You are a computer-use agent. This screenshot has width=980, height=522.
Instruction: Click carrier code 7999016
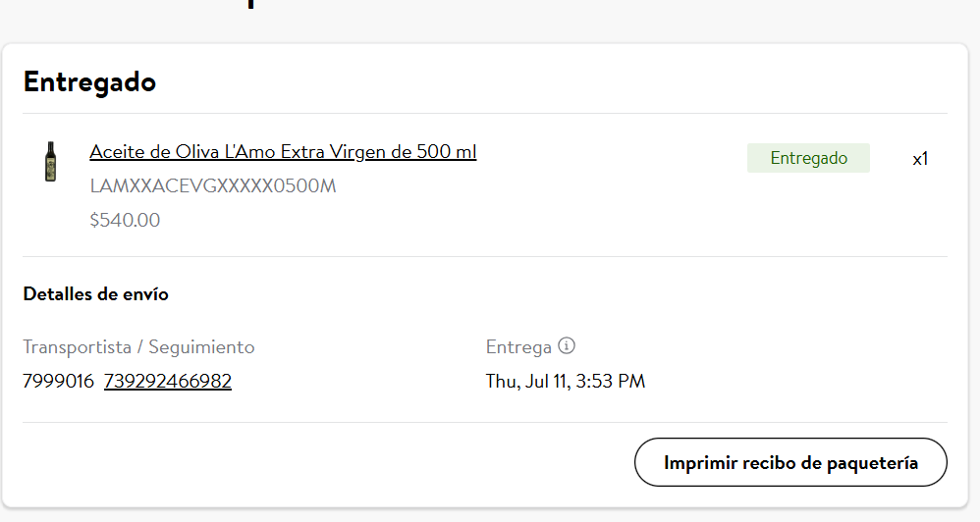[58, 381]
